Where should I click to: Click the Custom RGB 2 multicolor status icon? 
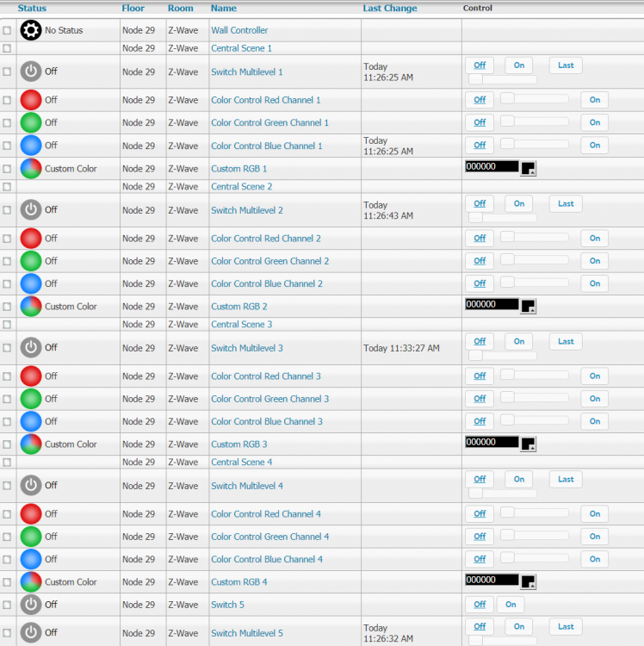[31, 306]
